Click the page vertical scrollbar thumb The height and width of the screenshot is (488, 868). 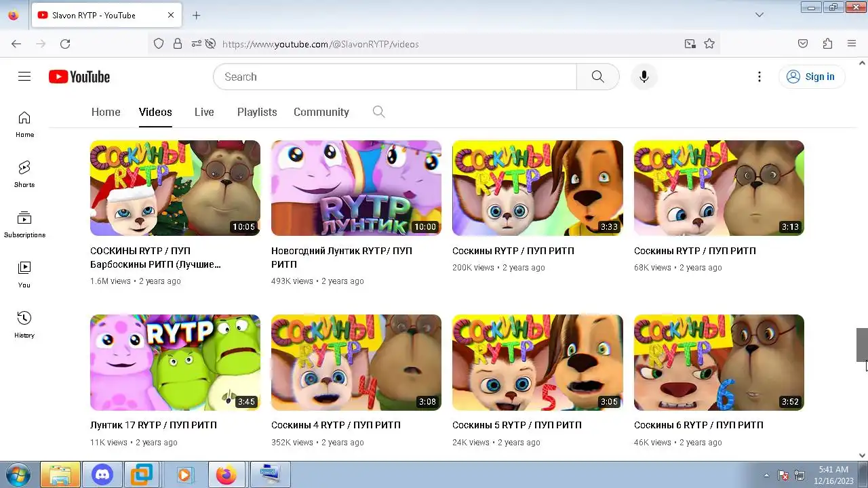tap(862, 344)
